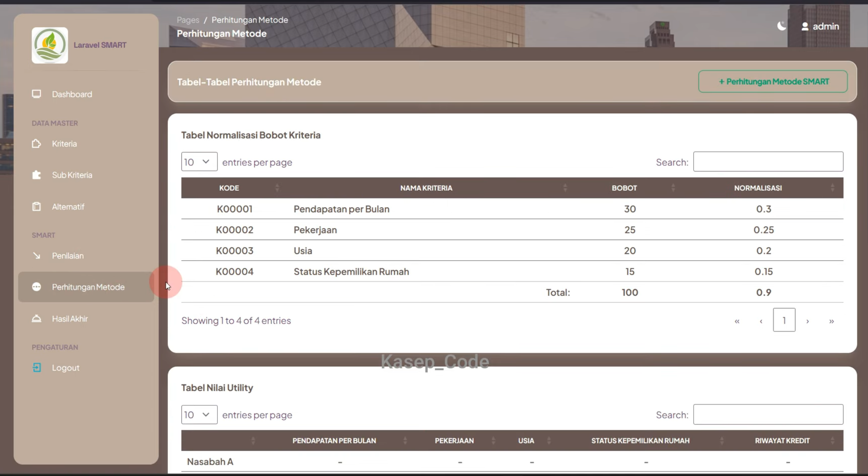Focus the Nilai Utility Search field
The width and height of the screenshot is (868, 476).
pyautogui.click(x=768, y=415)
